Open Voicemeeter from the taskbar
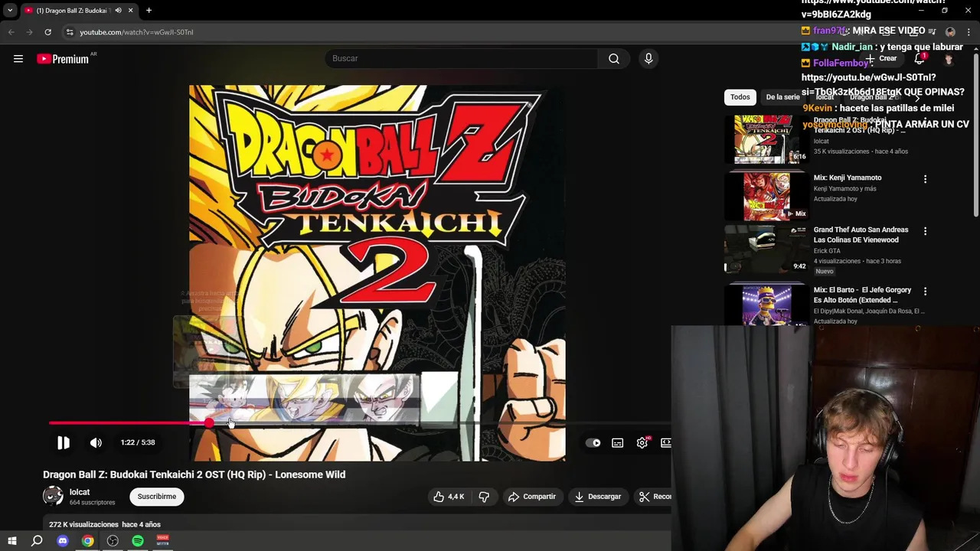 (x=162, y=541)
